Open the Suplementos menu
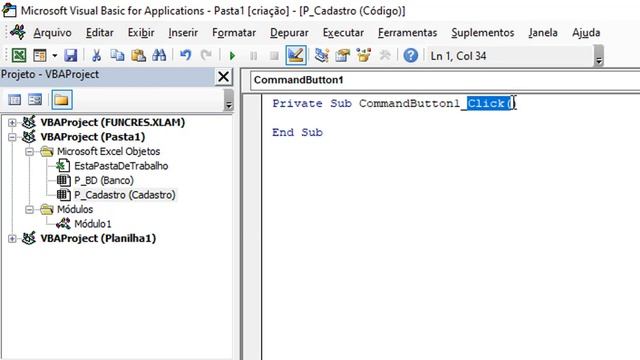Image resolution: width=640 pixels, height=360 pixels. [482, 33]
